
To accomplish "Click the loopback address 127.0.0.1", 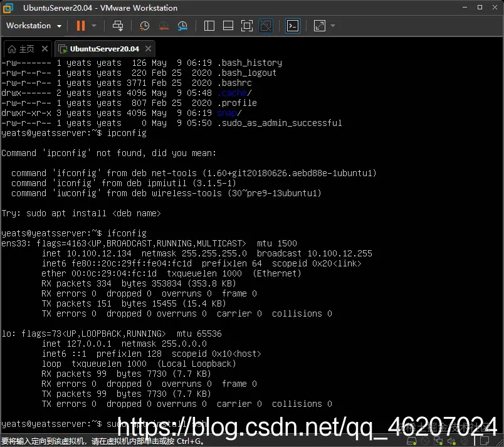I will tap(89, 344).
